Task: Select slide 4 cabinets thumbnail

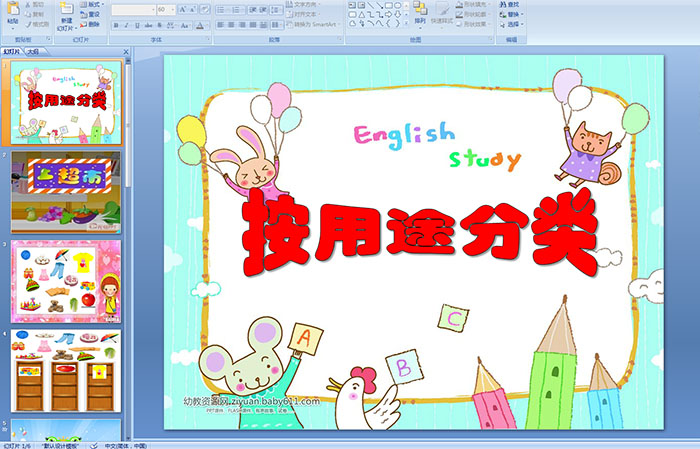Action: [x=66, y=370]
